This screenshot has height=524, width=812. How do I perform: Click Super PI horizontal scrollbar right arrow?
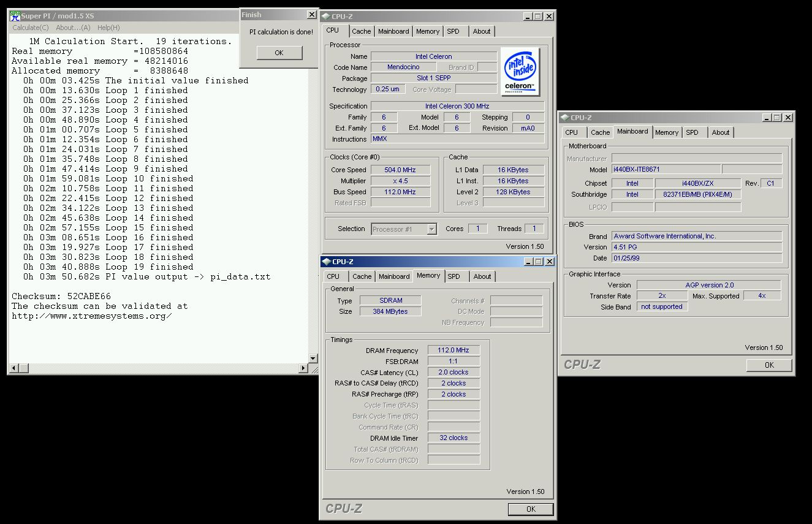click(303, 368)
